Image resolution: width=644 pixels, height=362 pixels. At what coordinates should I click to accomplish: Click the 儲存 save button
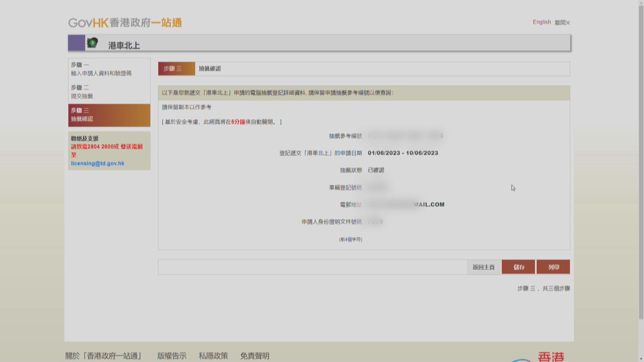(x=519, y=267)
